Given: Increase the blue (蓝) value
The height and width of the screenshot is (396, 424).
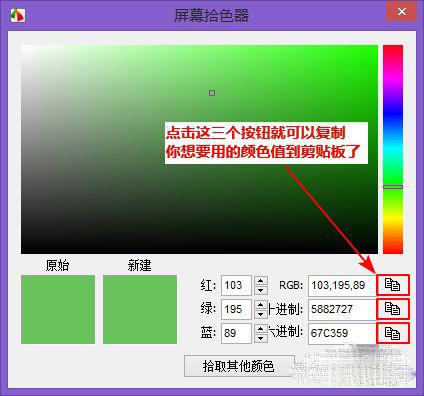Looking at the screenshot, I should click(x=261, y=328).
